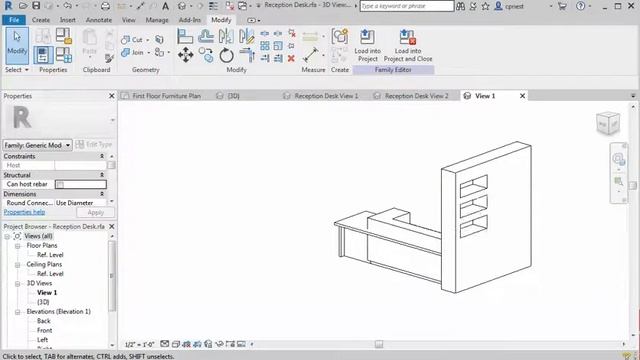
Task: Click the Apply button in Properties
Action: [x=96, y=213]
